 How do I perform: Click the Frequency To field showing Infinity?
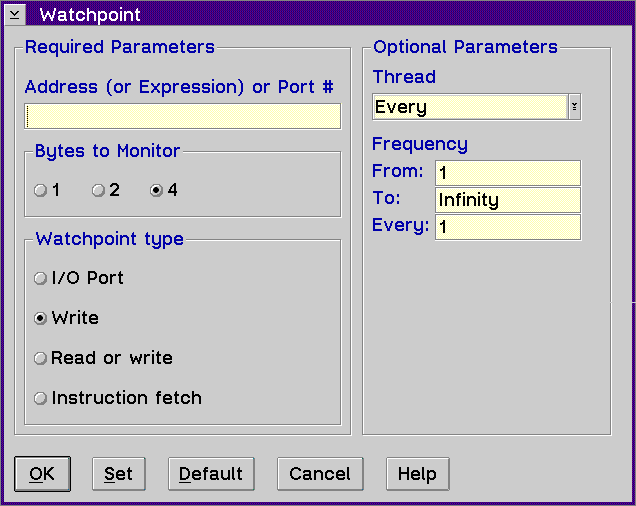point(508,200)
